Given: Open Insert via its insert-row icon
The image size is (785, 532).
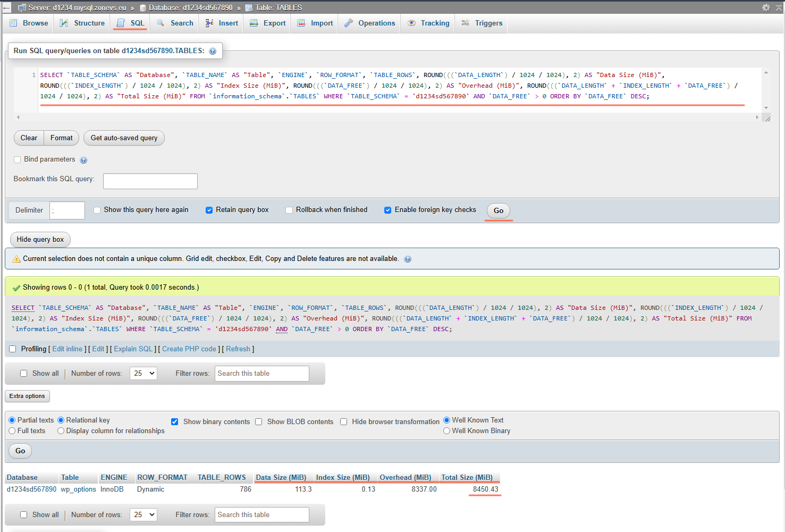Looking at the screenshot, I should coord(209,23).
